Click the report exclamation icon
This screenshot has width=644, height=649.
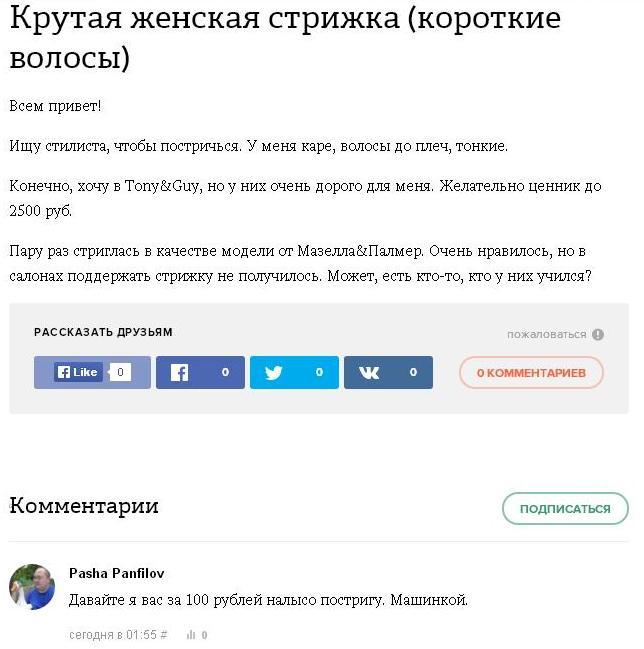[x=598, y=335]
